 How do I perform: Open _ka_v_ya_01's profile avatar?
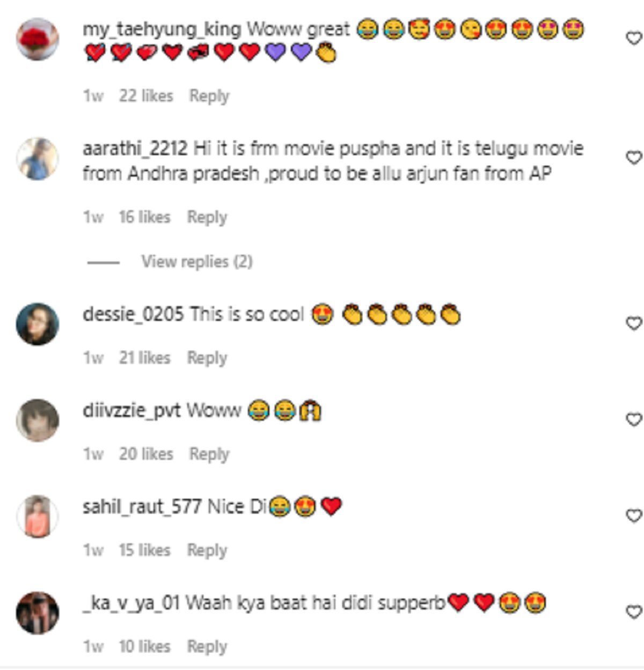(x=37, y=613)
